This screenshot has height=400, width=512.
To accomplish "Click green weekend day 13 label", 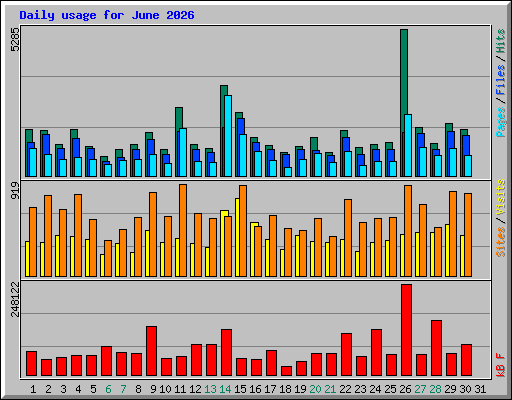I will pyautogui.click(x=210, y=389).
